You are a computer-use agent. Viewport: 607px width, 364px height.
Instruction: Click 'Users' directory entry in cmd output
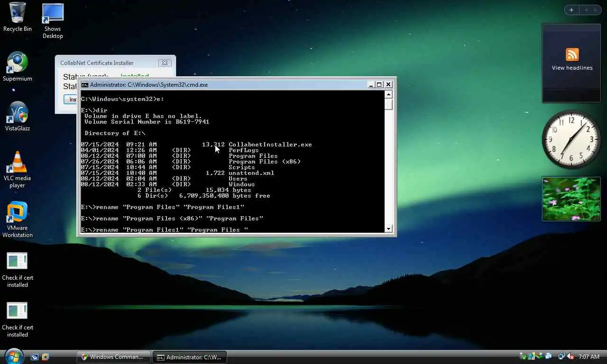tap(238, 179)
